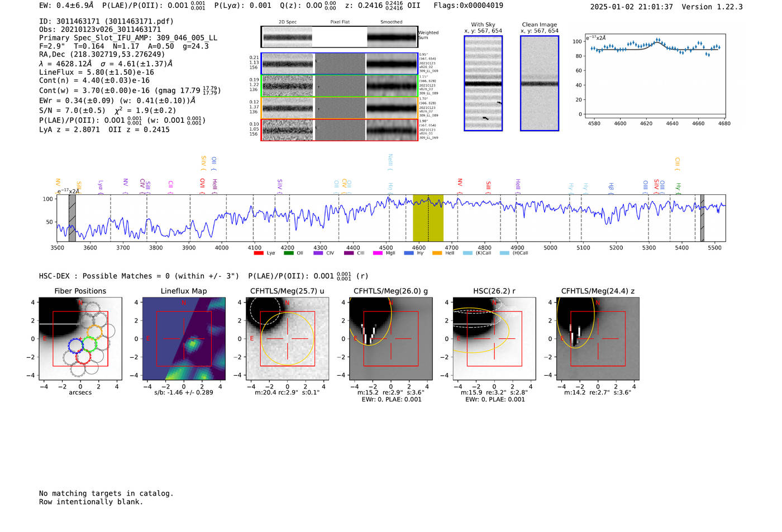782x532 pixels.
Task: Click the λ = 4628.12Å value
Action: [x=65, y=64]
